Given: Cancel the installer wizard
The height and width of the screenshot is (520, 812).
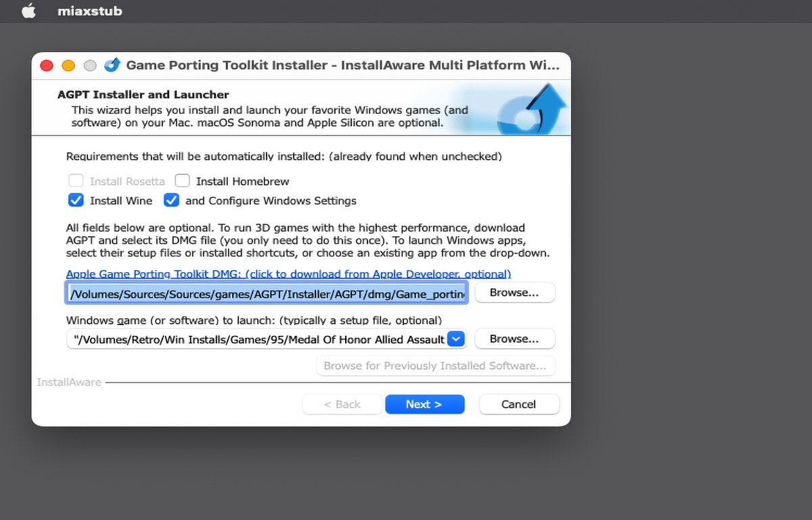Looking at the screenshot, I should click(x=518, y=404).
